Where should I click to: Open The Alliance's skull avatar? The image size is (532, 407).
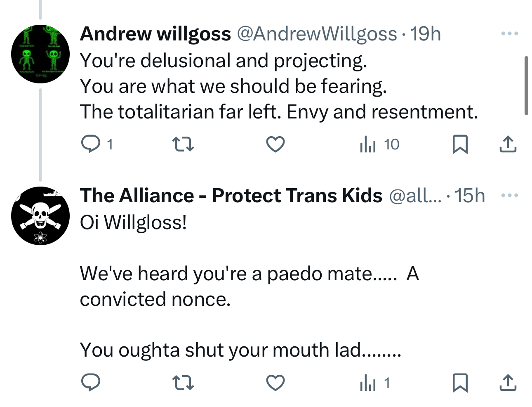[x=40, y=215]
